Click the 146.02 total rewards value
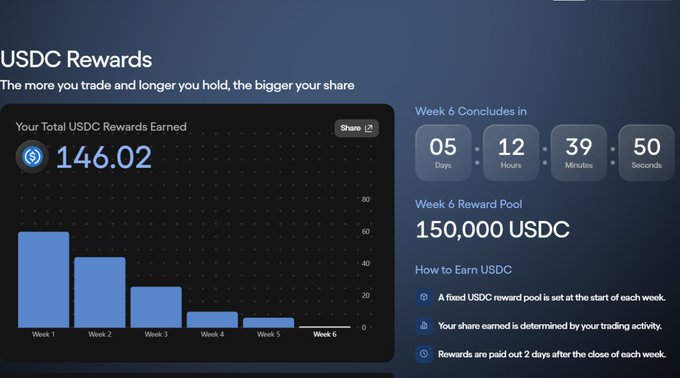Screen dimensions: 680x378 pos(104,157)
